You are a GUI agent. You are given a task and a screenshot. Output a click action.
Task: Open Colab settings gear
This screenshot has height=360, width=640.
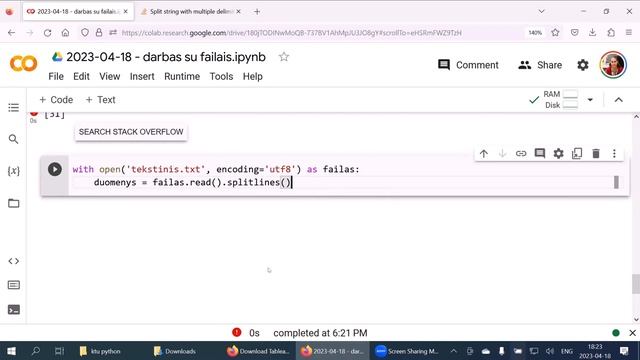583,65
